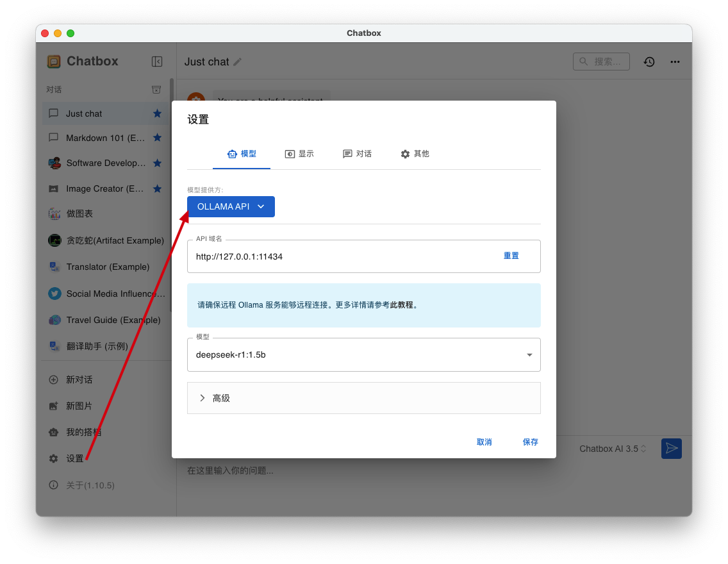Click the Image Creator picture icon
This screenshot has width=728, height=564.
[54, 188]
